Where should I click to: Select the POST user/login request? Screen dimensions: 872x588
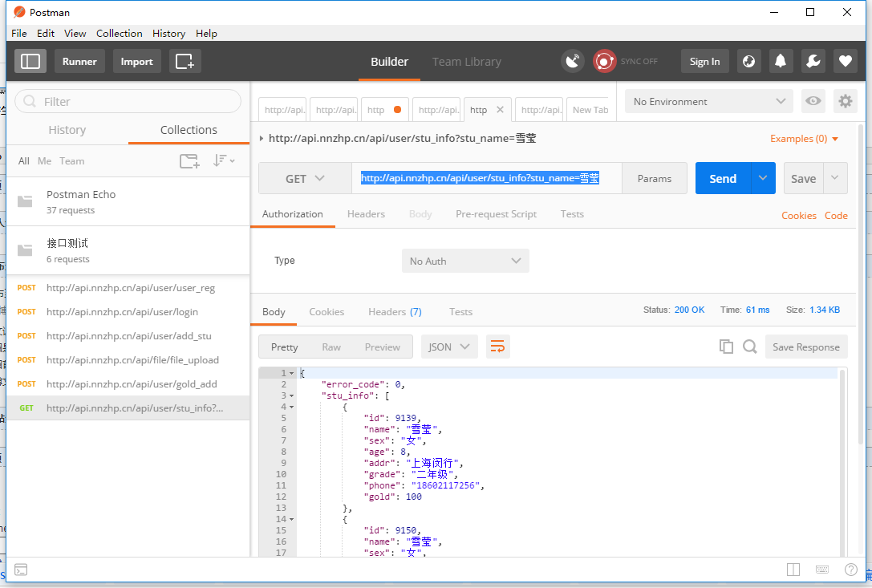(x=128, y=311)
